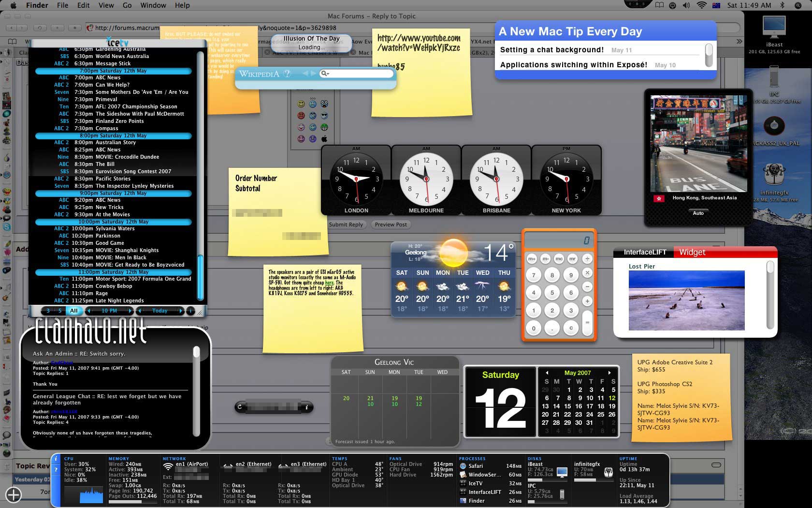Screen dimensions: 812x508
Task: Go forward in the Wikipedia widget
Action: click(313, 74)
